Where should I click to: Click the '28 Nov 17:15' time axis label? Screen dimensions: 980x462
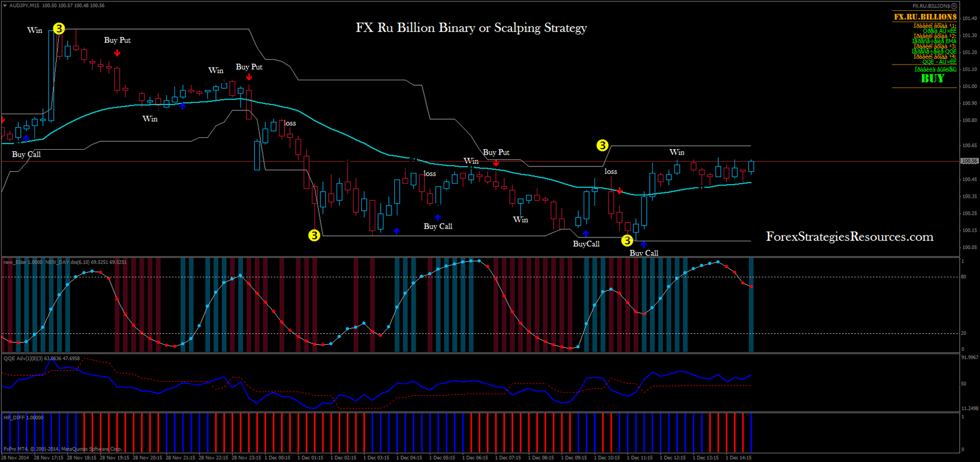point(48,458)
